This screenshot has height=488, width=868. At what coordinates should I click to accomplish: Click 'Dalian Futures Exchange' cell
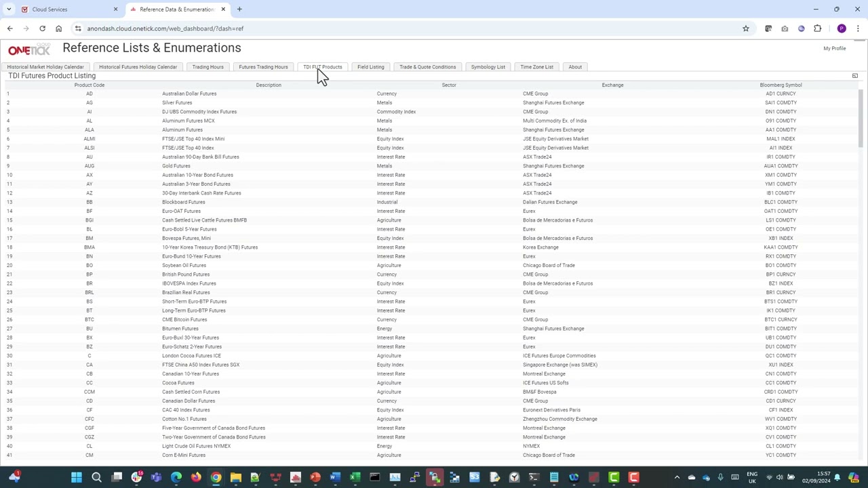550,202
